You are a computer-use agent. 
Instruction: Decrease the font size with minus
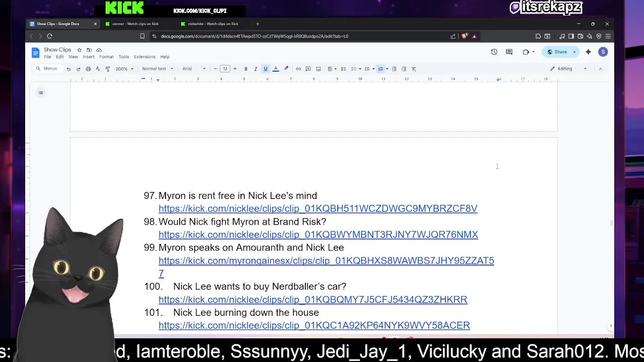click(x=215, y=69)
